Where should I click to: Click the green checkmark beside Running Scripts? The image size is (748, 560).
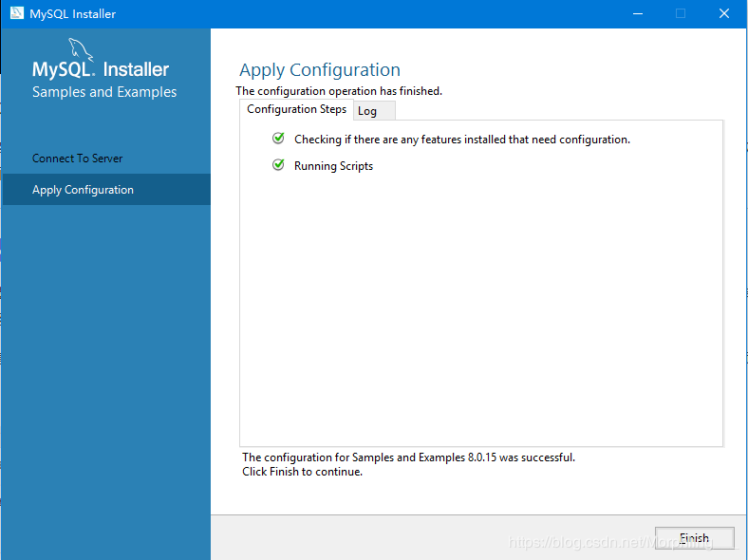[x=278, y=165]
